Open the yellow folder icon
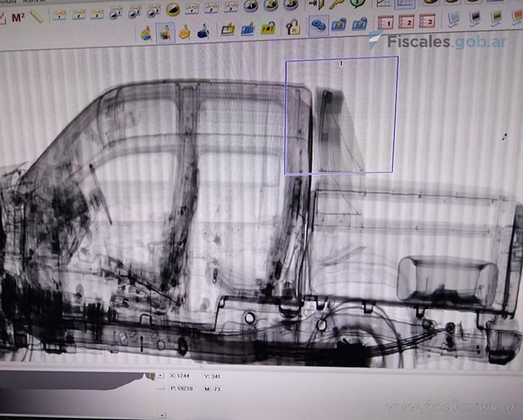Screen dimensions: 523x420 (228, 28)
